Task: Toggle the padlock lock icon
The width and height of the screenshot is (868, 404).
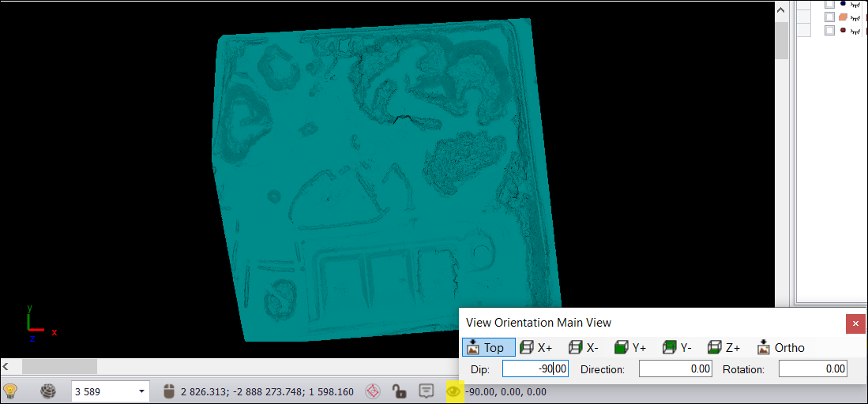Action: pyautogui.click(x=400, y=391)
